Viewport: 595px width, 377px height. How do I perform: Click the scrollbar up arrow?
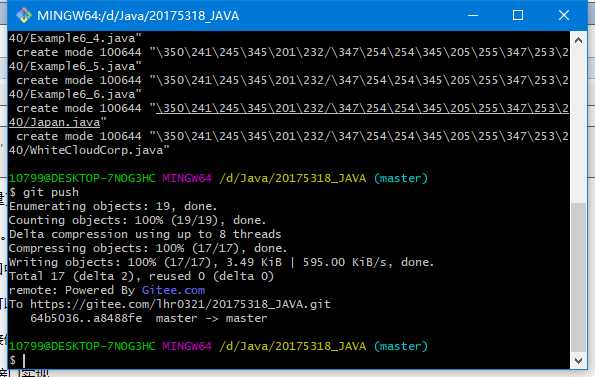coord(578,40)
